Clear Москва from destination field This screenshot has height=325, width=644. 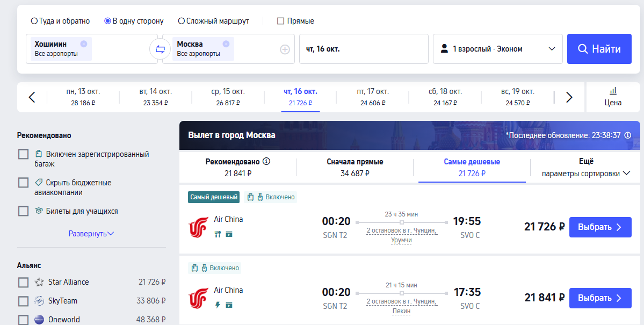tap(226, 44)
